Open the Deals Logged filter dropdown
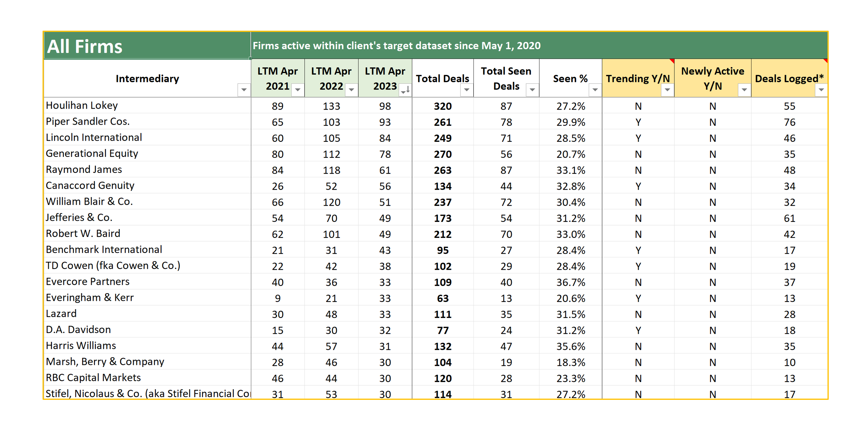Screen dimensions: 868x432 pos(821,90)
